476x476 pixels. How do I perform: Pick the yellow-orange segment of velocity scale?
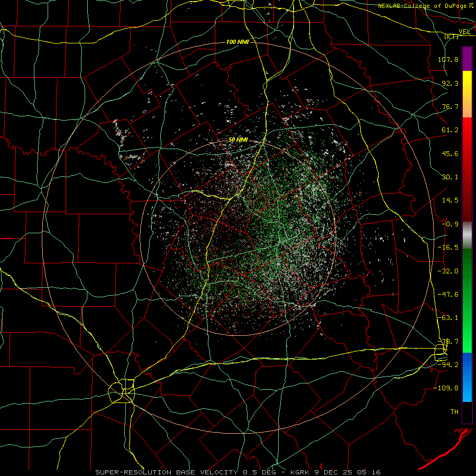pyautogui.click(x=467, y=94)
